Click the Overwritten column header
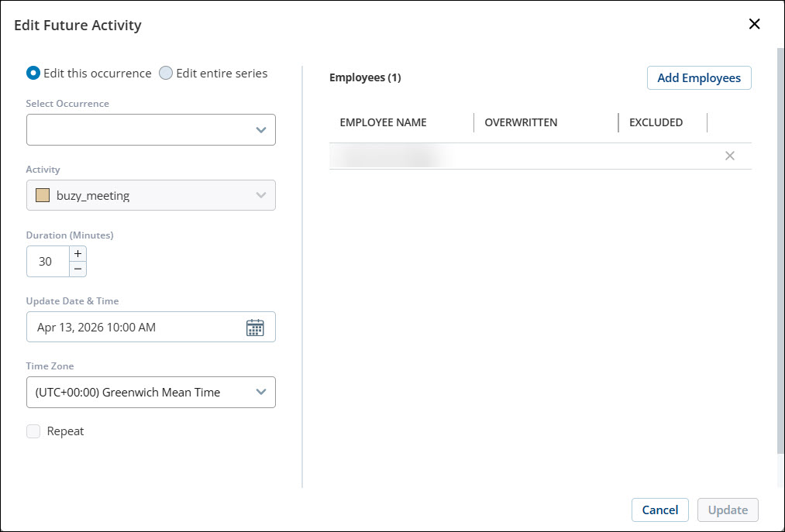This screenshot has height=532, width=785. point(521,122)
